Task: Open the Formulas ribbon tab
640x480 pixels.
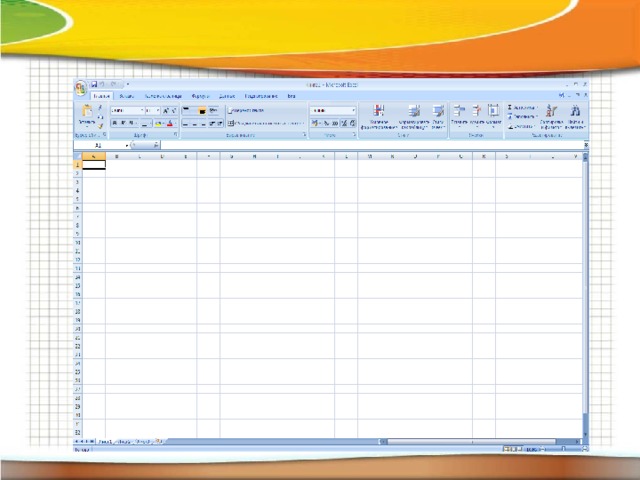Action: point(200,96)
